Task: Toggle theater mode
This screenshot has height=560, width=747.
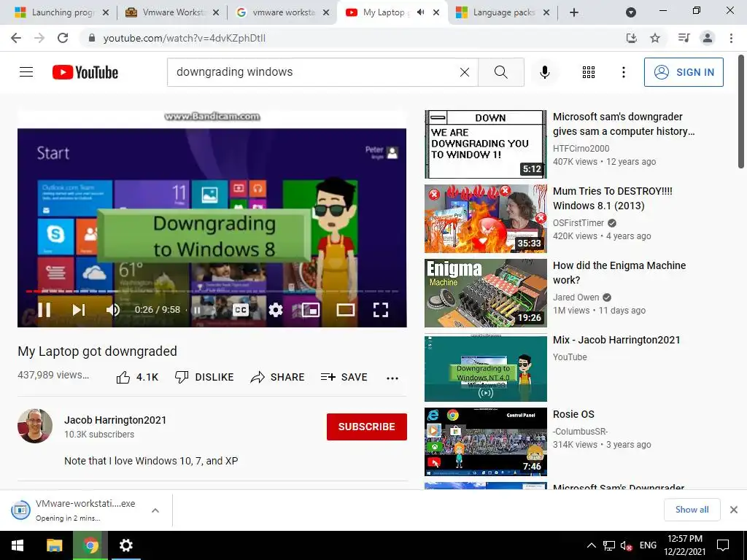Action: click(345, 310)
